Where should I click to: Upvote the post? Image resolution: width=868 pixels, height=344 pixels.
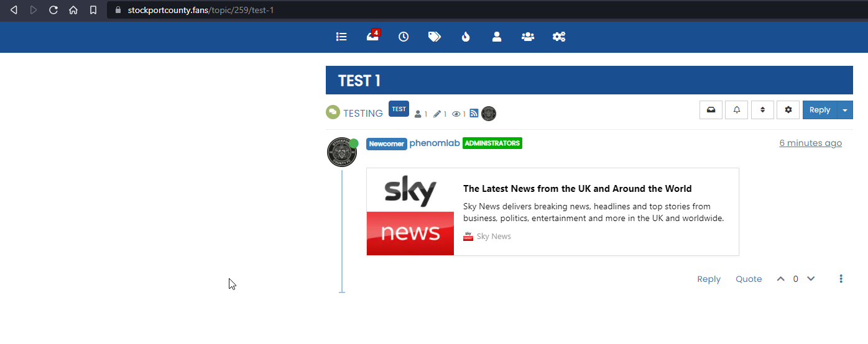click(x=780, y=279)
